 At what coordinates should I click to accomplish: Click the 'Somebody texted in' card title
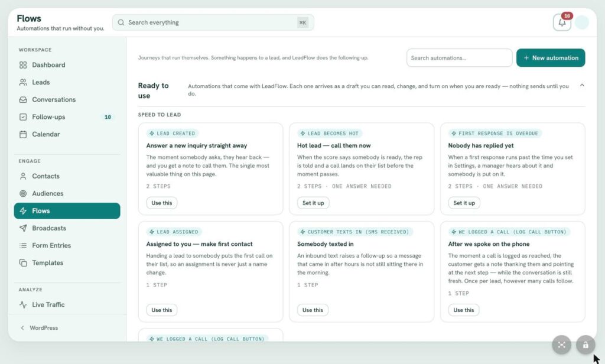click(x=326, y=244)
